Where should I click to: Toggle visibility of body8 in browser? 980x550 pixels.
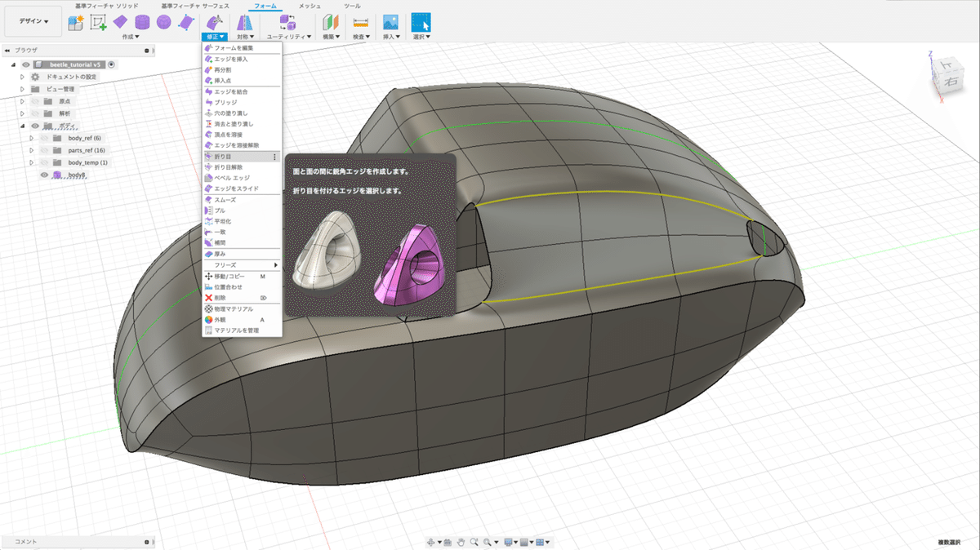click(x=45, y=175)
